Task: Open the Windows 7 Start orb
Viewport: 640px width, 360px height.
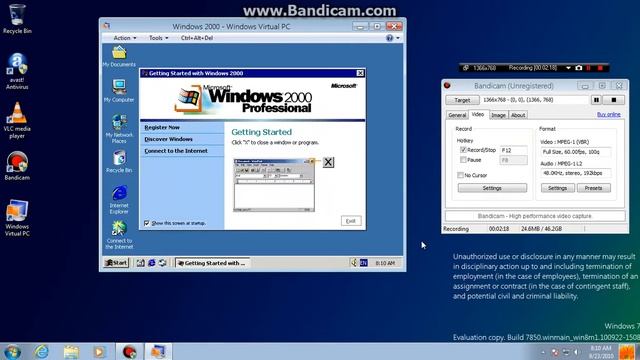Action: [x=12, y=351]
